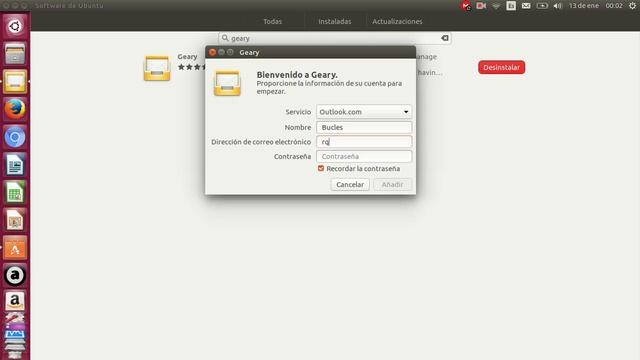Click the keyboard layout indicator in top panel
Image resolution: width=640 pixels, height=360 pixels.
coord(511,6)
